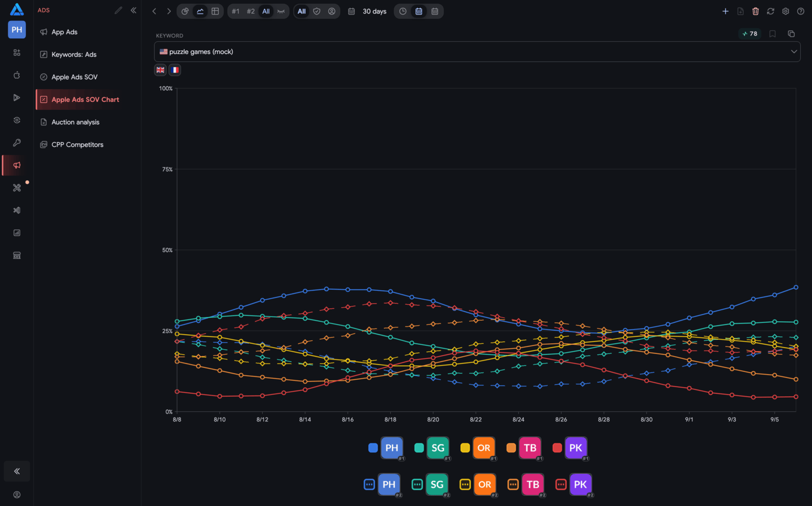Image resolution: width=812 pixels, height=506 pixels.
Task: Filter by the shield icon option
Action: [317, 11]
